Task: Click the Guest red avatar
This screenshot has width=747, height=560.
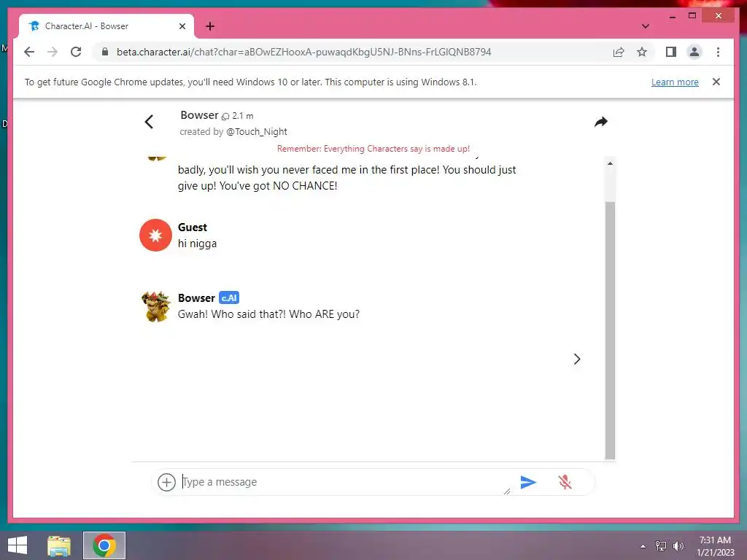Action: pos(155,236)
